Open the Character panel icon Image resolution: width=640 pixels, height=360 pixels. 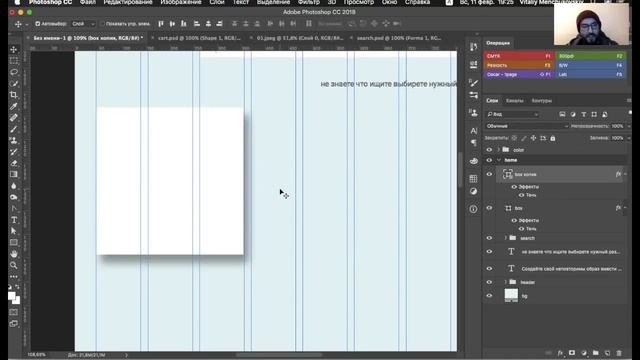(x=473, y=131)
